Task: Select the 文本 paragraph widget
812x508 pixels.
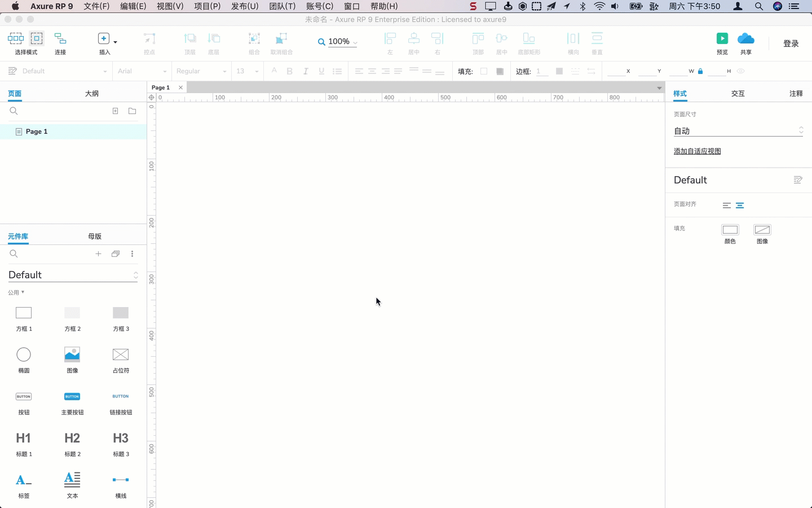Action: 72,486
